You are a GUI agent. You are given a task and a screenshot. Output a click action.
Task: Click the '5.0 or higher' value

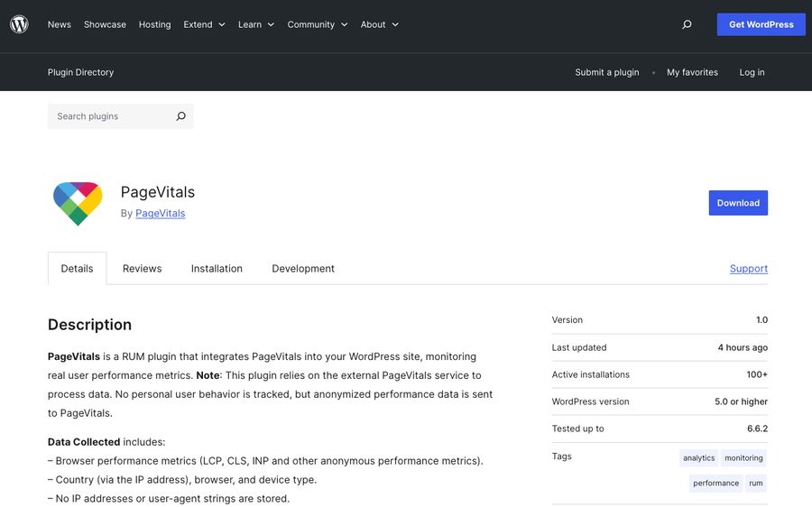point(741,401)
